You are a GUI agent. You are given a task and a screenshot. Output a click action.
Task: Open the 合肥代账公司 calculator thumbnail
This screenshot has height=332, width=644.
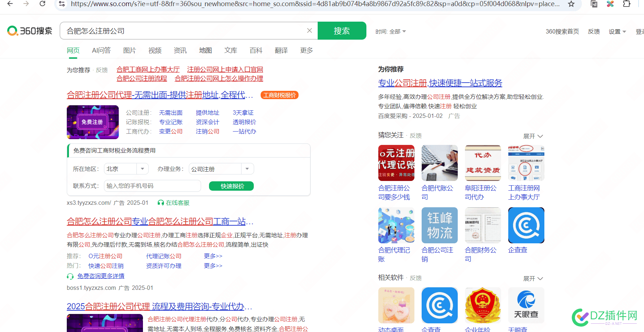click(x=440, y=163)
